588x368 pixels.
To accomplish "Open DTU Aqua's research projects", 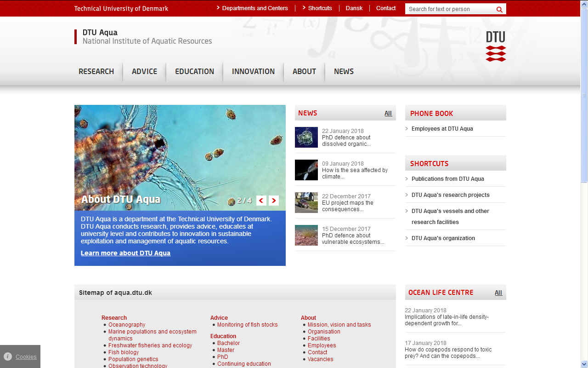I will 451,195.
